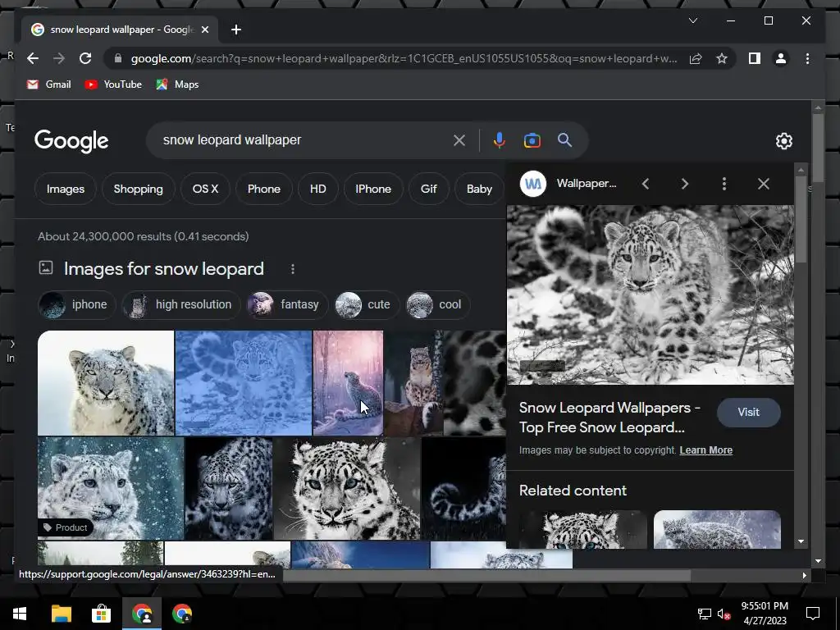Open the Learn More copyright link
840x630 pixels.
[705, 450]
